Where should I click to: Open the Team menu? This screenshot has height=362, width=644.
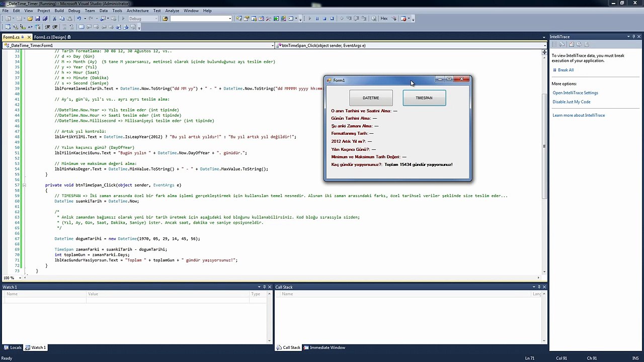[x=90, y=11]
